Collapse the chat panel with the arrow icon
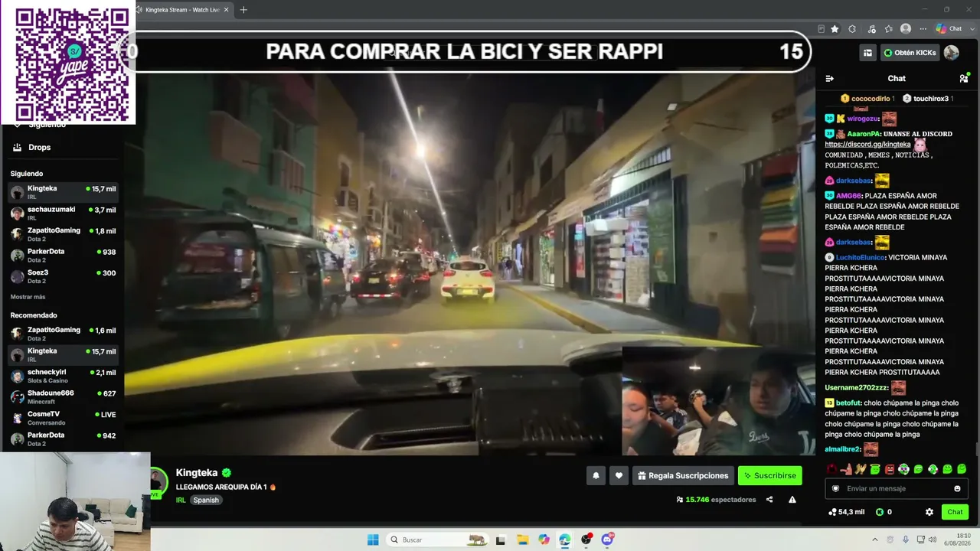The width and height of the screenshot is (980, 551). (829, 78)
